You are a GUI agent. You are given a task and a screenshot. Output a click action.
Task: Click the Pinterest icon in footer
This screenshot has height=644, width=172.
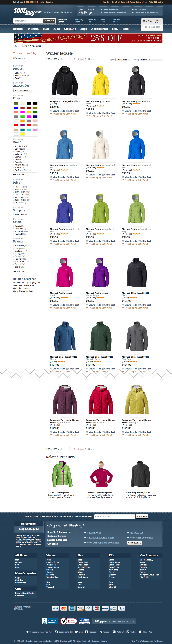click(x=114, y=632)
